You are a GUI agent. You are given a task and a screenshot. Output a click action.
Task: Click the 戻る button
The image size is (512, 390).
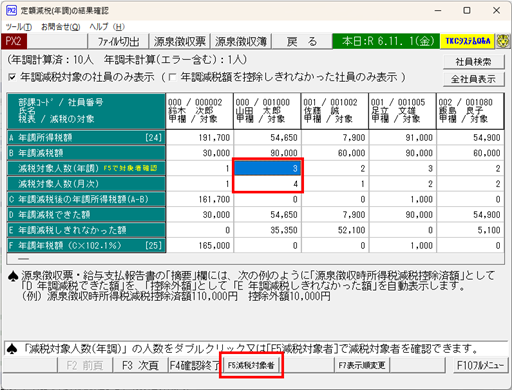pos(302,41)
